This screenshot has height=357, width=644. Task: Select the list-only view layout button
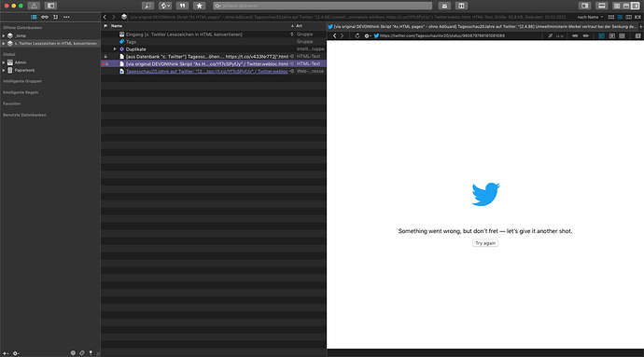tap(617, 6)
